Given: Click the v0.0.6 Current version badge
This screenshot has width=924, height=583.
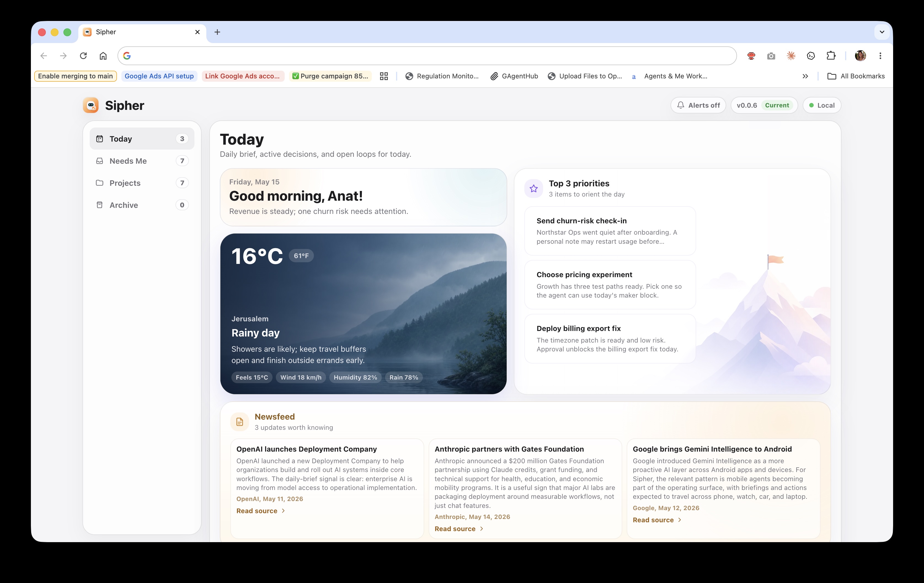Looking at the screenshot, I should [764, 105].
